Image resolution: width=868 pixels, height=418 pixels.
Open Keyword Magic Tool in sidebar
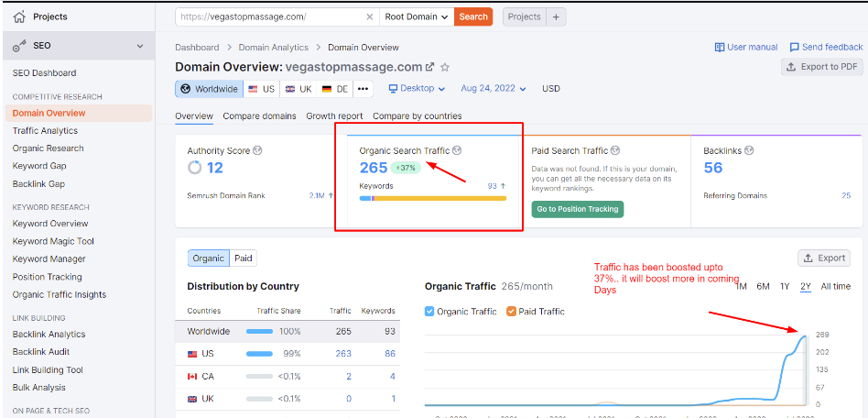coord(53,242)
